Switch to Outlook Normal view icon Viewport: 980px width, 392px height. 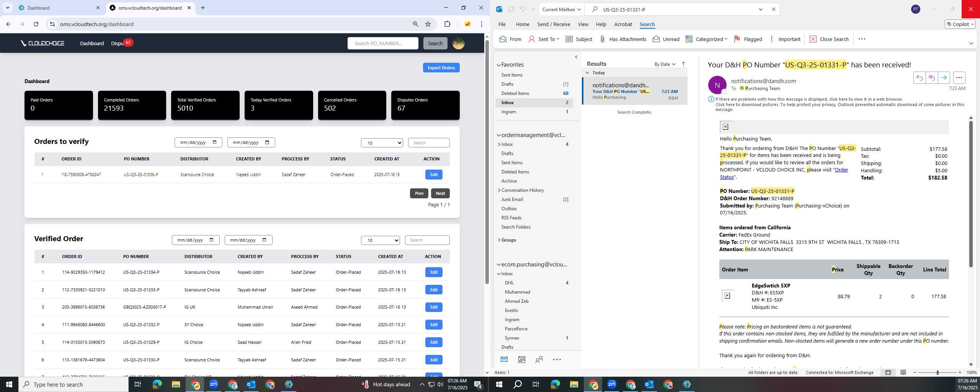[x=888, y=372]
